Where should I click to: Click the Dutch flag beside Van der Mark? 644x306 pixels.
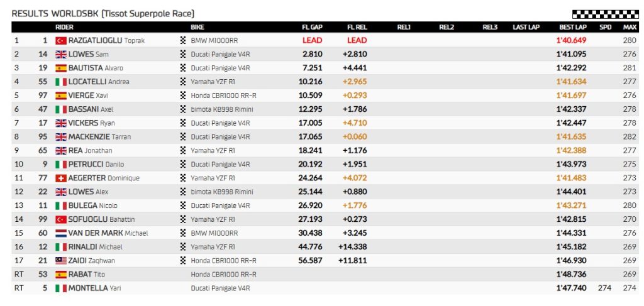coord(61,233)
